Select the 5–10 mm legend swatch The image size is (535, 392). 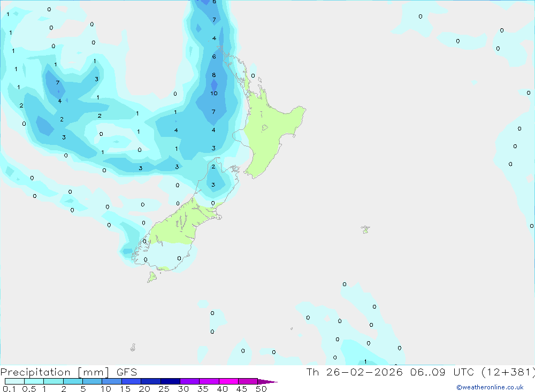92,381
